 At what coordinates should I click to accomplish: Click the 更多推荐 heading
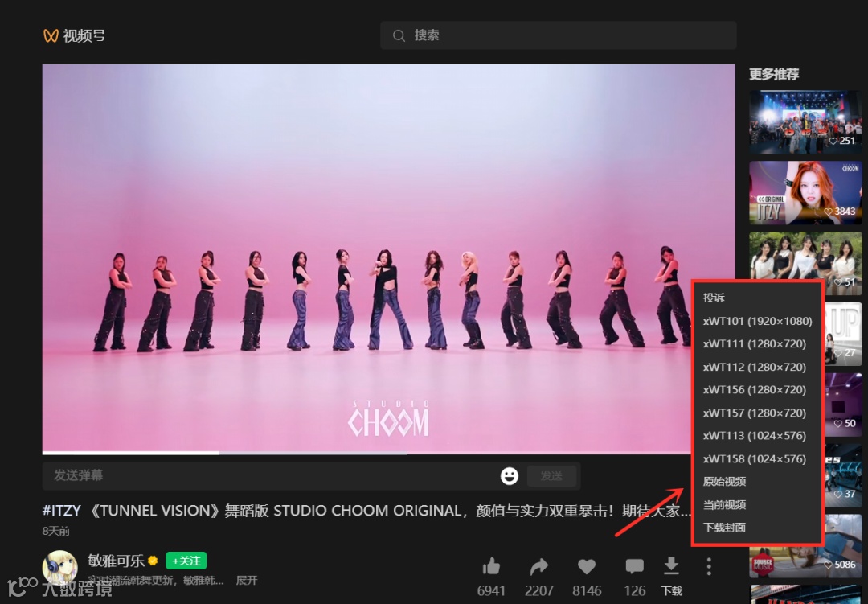[774, 74]
